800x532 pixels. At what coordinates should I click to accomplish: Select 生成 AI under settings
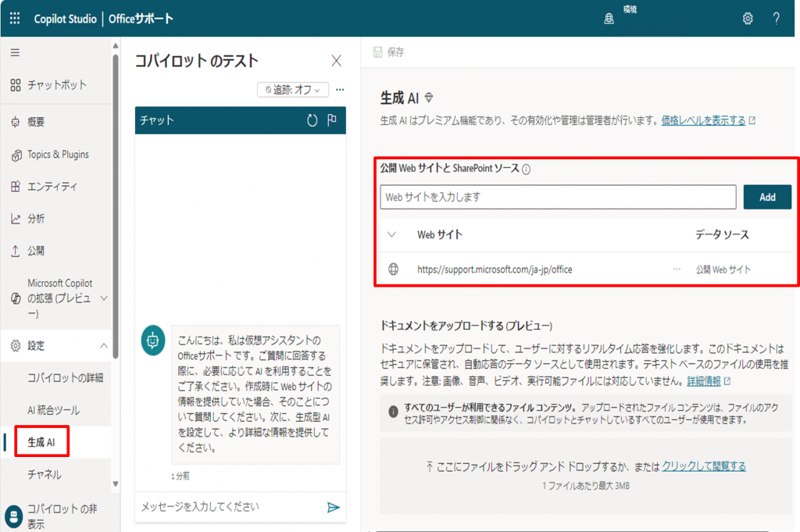tap(41, 442)
